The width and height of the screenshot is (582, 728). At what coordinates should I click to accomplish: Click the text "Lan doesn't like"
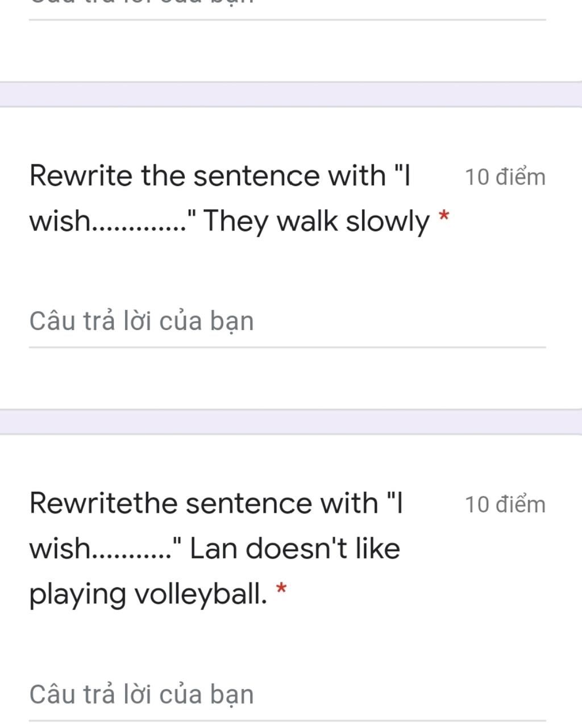(294, 549)
